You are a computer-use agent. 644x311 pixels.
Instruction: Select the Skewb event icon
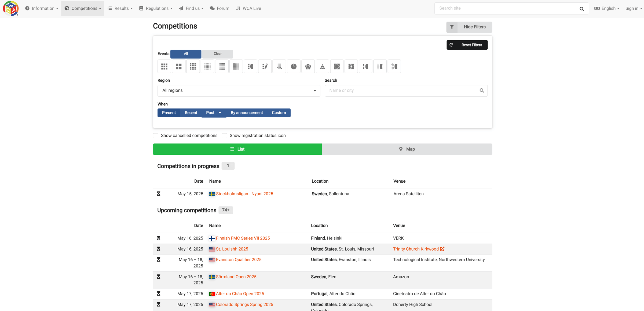(x=337, y=66)
